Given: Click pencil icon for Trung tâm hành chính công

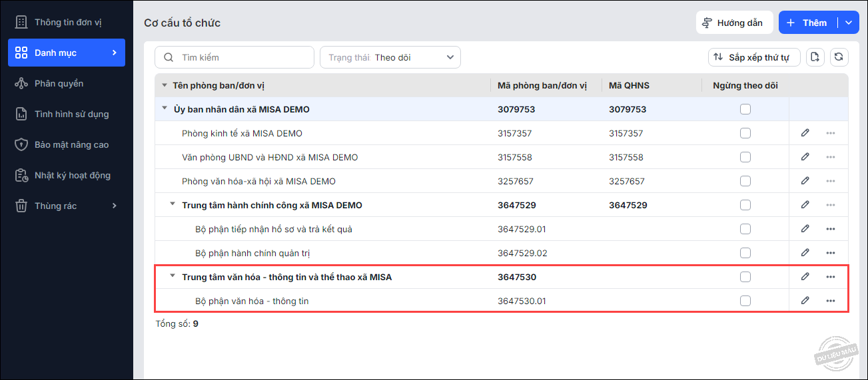Looking at the screenshot, I should point(805,205).
